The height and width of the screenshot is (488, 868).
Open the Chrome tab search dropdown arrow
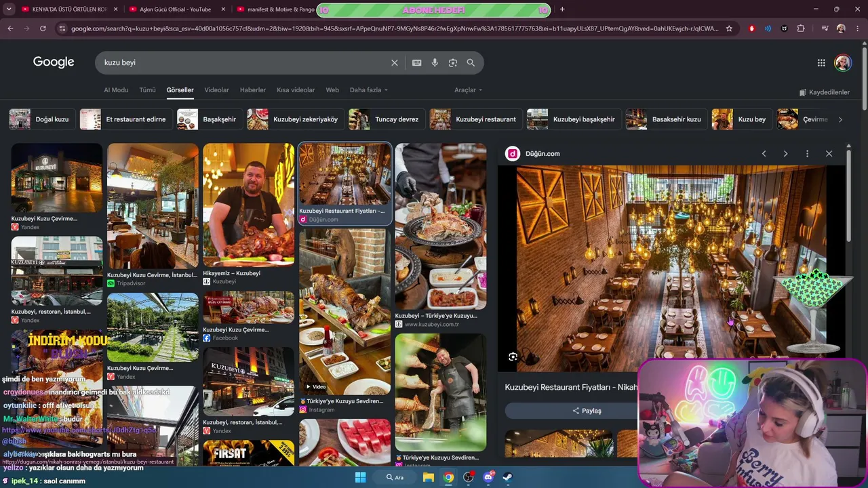coord(10,9)
